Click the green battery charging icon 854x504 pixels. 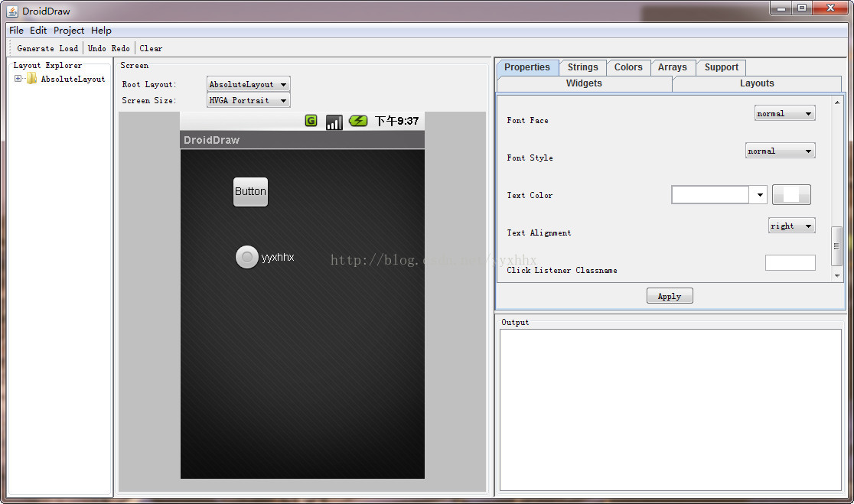(x=358, y=121)
